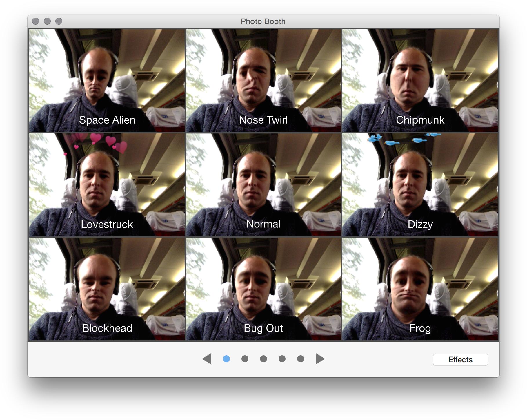
Task: Select the first effects page dot
Action: point(226,359)
